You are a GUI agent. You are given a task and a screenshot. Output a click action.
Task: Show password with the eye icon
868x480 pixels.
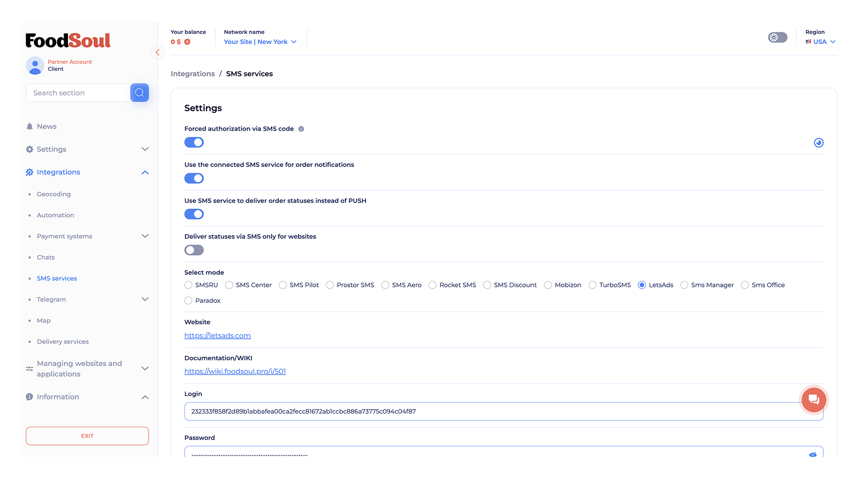point(813,454)
